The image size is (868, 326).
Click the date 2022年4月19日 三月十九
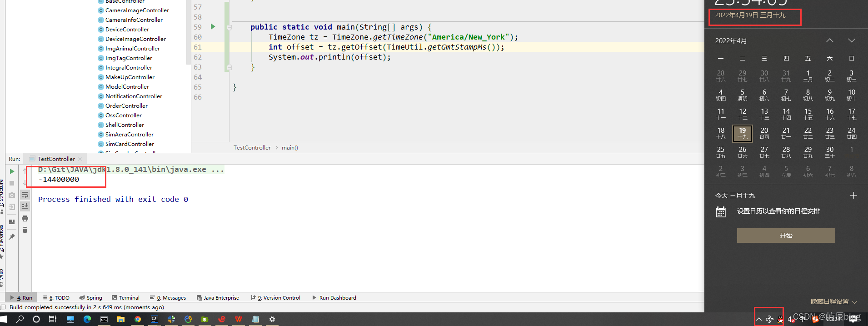750,15
